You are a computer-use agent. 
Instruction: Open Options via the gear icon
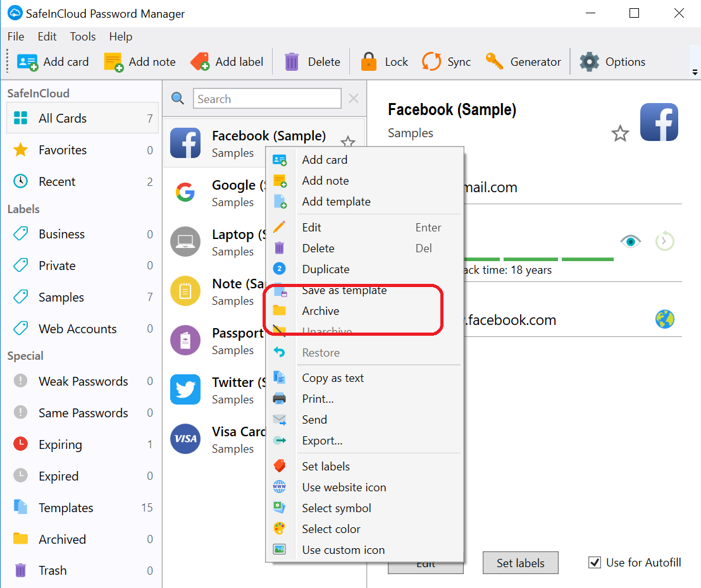[x=589, y=62]
